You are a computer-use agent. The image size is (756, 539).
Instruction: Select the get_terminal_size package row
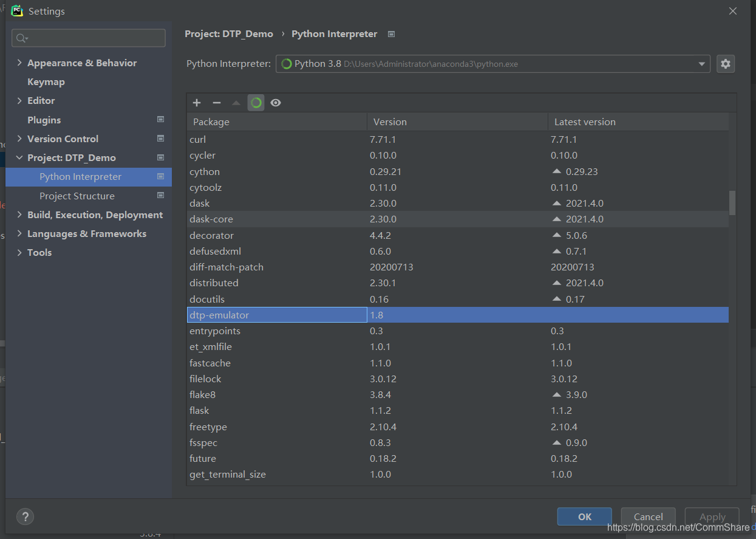point(458,474)
